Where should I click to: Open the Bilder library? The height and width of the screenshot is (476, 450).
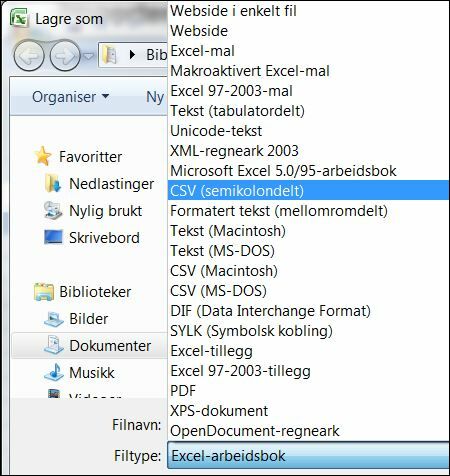[x=88, y=319]
